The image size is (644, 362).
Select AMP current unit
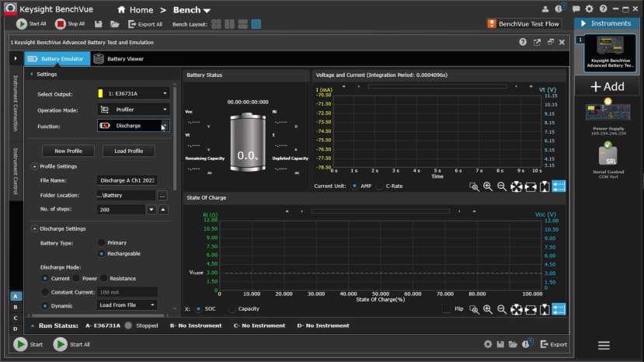(x=354, y=186)
